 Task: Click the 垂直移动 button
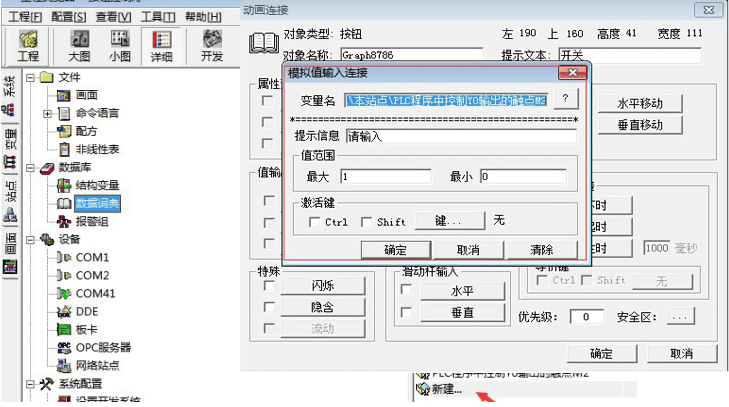pyautogui.click(x=640, y=125)
